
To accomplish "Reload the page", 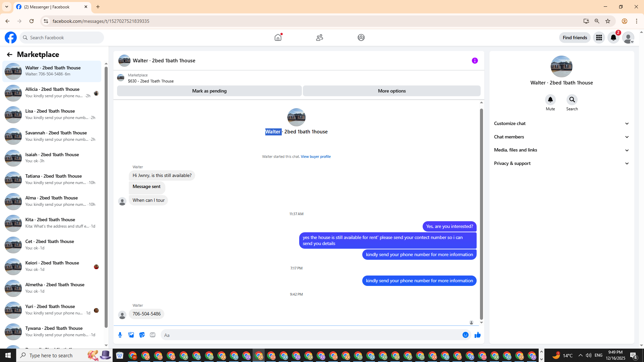I will click(32, 21).
